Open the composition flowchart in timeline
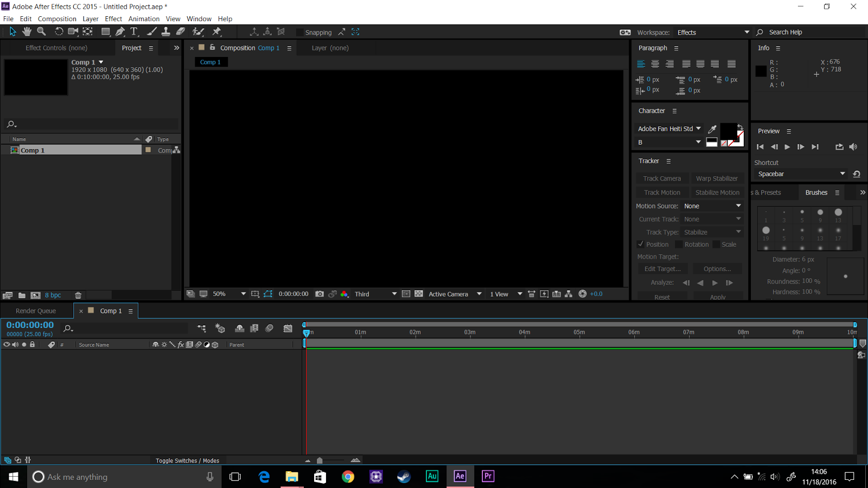This screenshot has width=868, height=488. [x=201, y=329]
